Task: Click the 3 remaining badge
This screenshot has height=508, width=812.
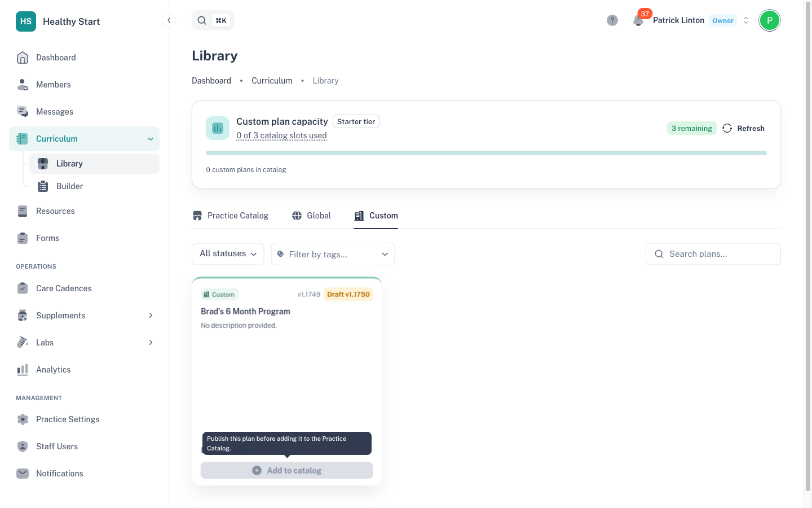Action: point(692,128)
